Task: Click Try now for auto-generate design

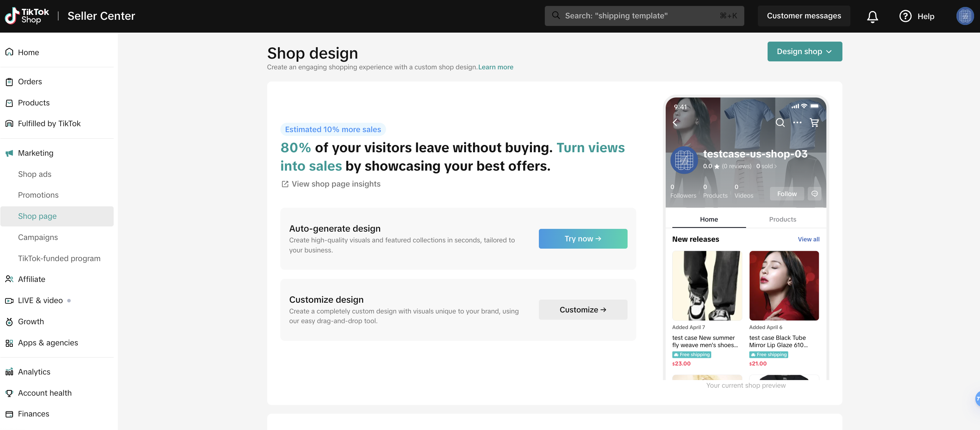Action: point(583,239)
